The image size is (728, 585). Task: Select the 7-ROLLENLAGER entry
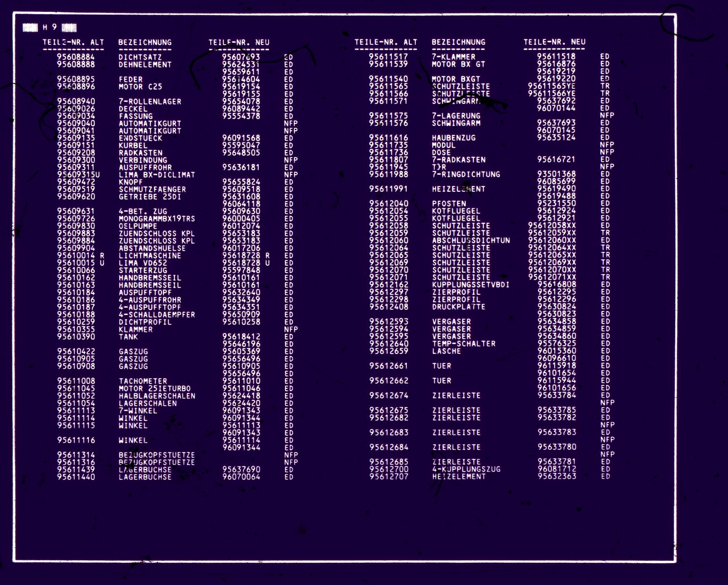point(150,101)
